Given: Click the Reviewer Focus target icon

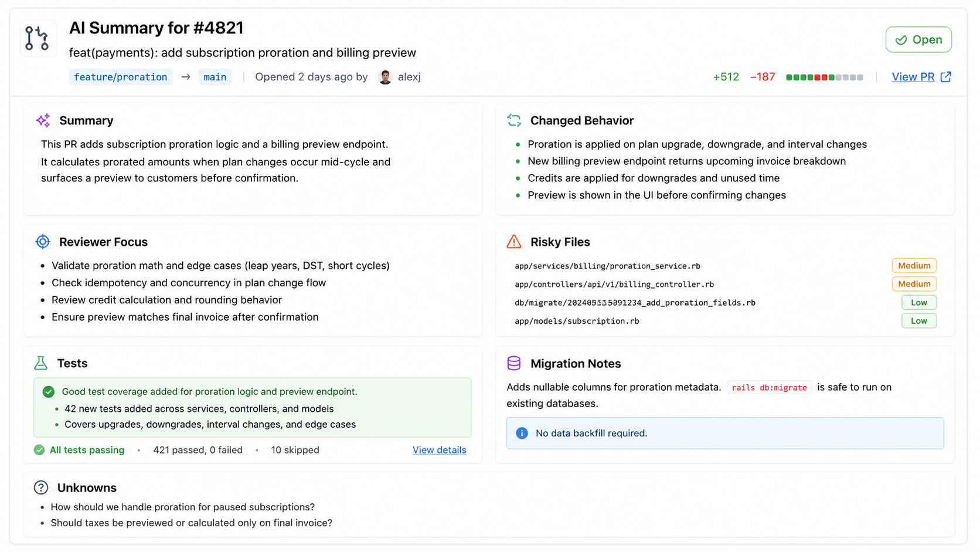Looking at the screenshot, I should click(x=43, y=242).
